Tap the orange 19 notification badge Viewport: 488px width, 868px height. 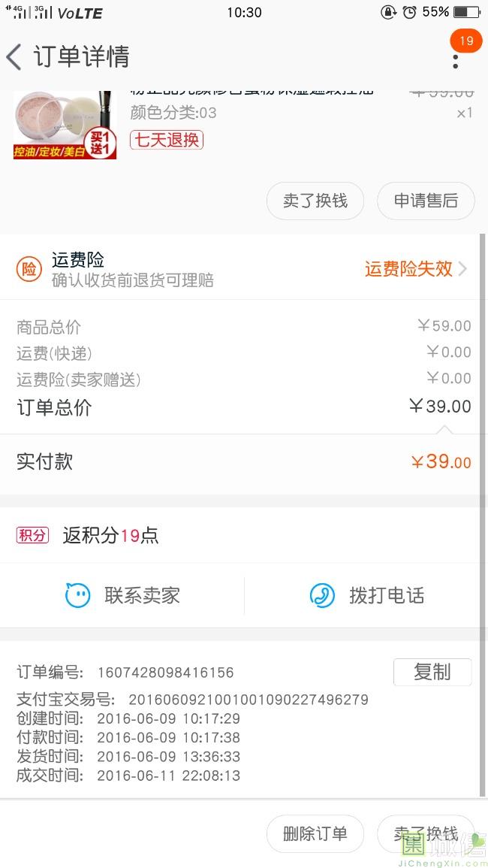click(466, 41)
